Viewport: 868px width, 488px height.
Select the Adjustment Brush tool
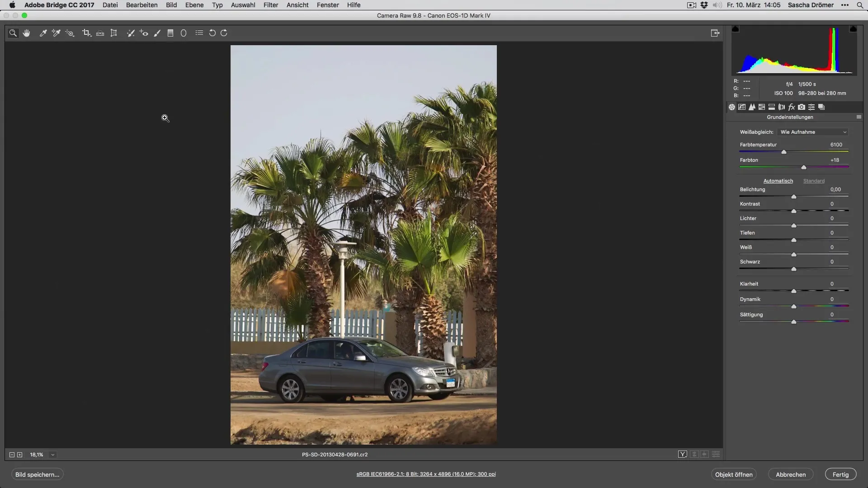coord(157,33)
